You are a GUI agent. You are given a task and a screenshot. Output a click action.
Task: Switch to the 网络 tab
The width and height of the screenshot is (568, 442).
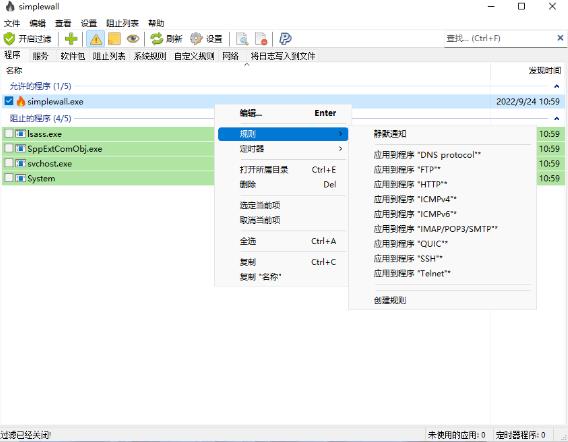pyautogui.click(x=230, y=56)
